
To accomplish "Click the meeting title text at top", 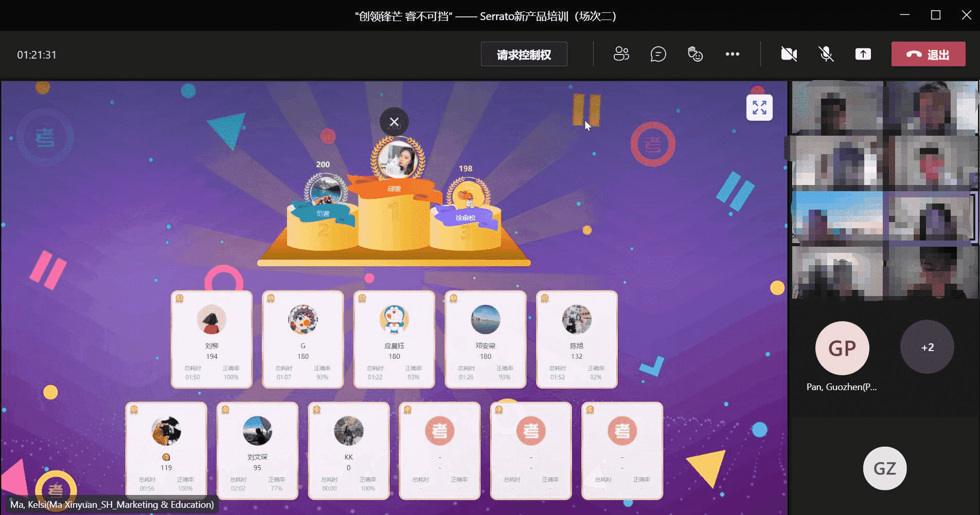I will point(486,16).
